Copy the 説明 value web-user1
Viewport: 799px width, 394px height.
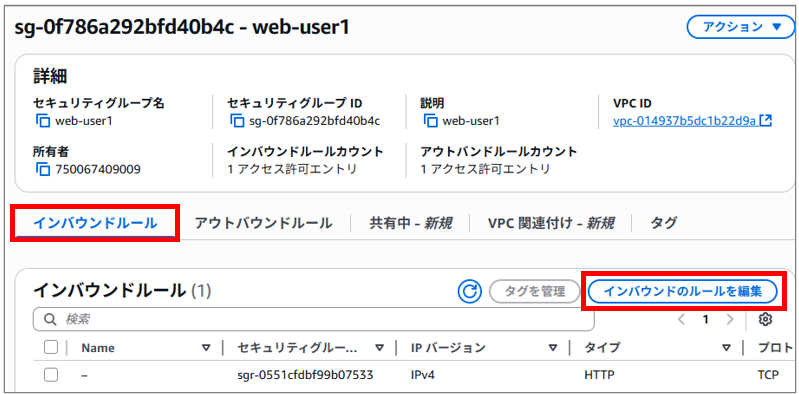tap(431, 121)
